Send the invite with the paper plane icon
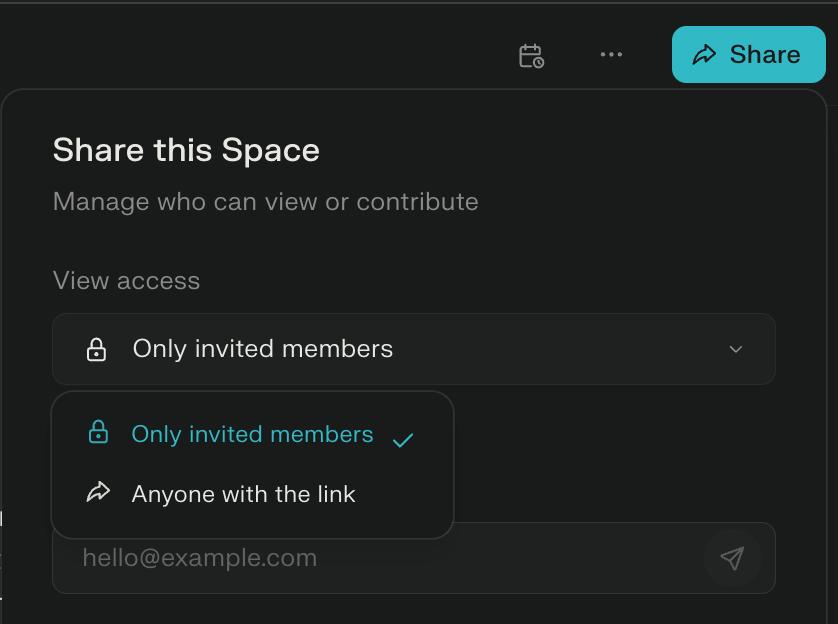 click(732, 558)
